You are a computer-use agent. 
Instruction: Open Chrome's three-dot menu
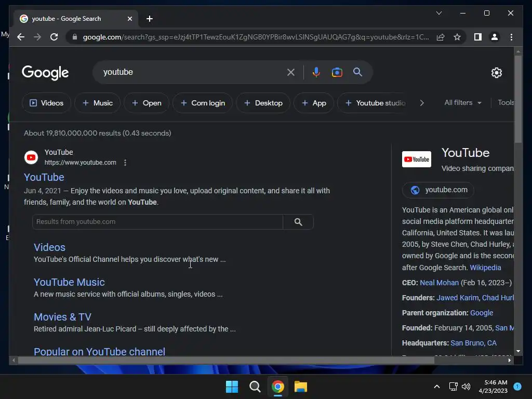[511, 37]
